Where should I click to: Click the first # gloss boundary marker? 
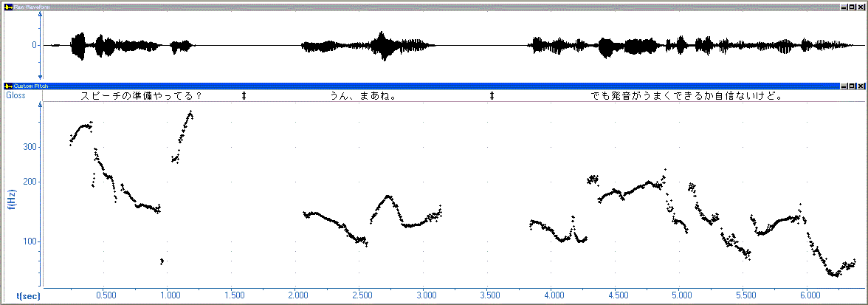pos(244,96)
